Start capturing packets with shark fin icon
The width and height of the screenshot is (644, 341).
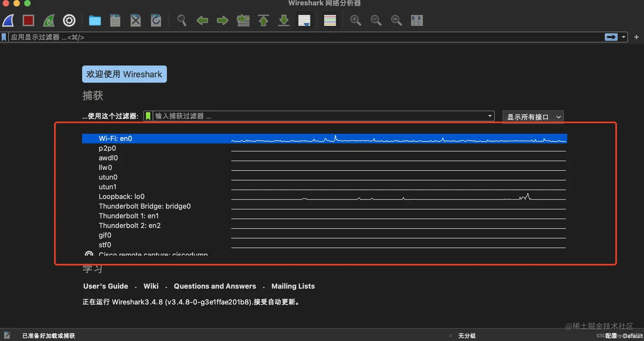pos(9,20)
